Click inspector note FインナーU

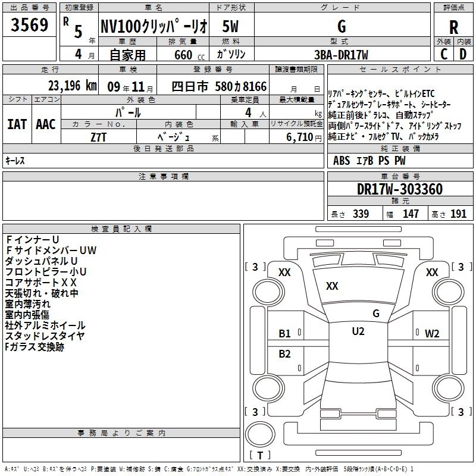[33, 240]
